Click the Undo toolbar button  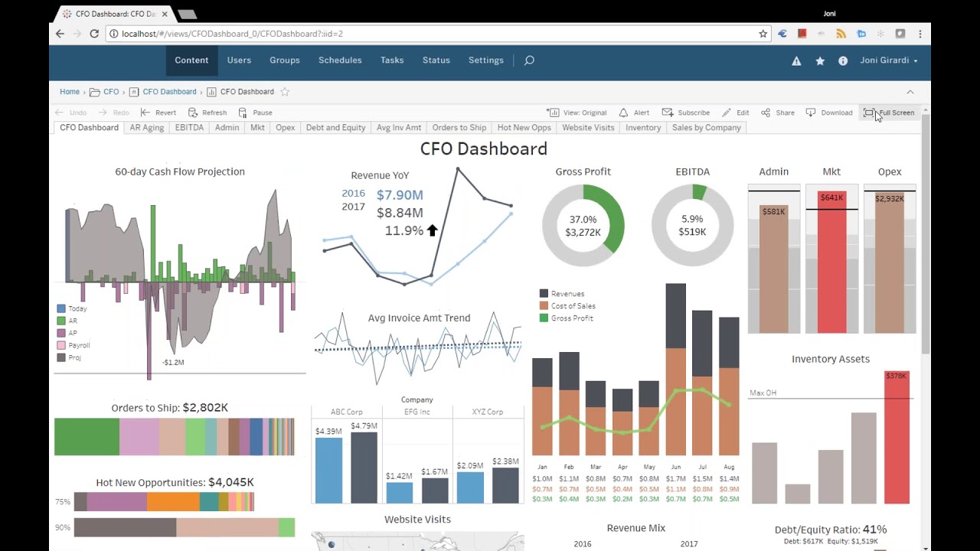coord(70,112)
